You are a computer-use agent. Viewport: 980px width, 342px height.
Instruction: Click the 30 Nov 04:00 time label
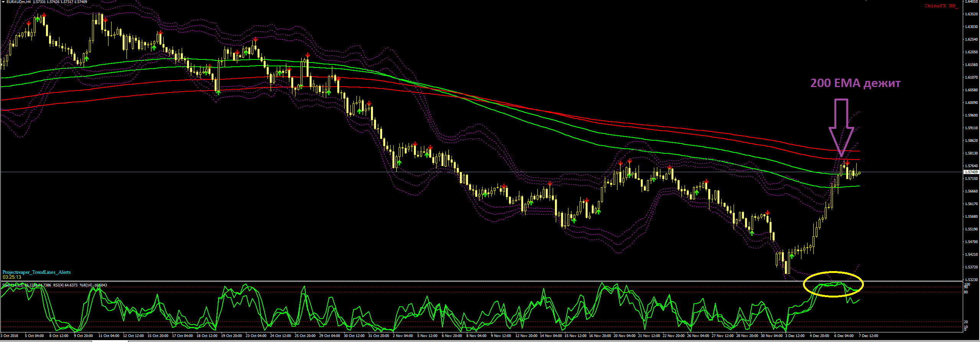click(772, 336)
